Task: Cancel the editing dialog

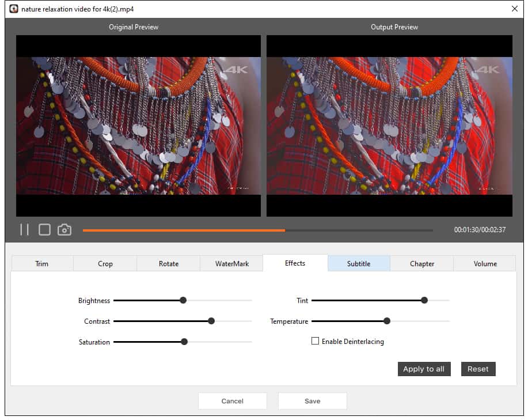Action: coord(233,401)
